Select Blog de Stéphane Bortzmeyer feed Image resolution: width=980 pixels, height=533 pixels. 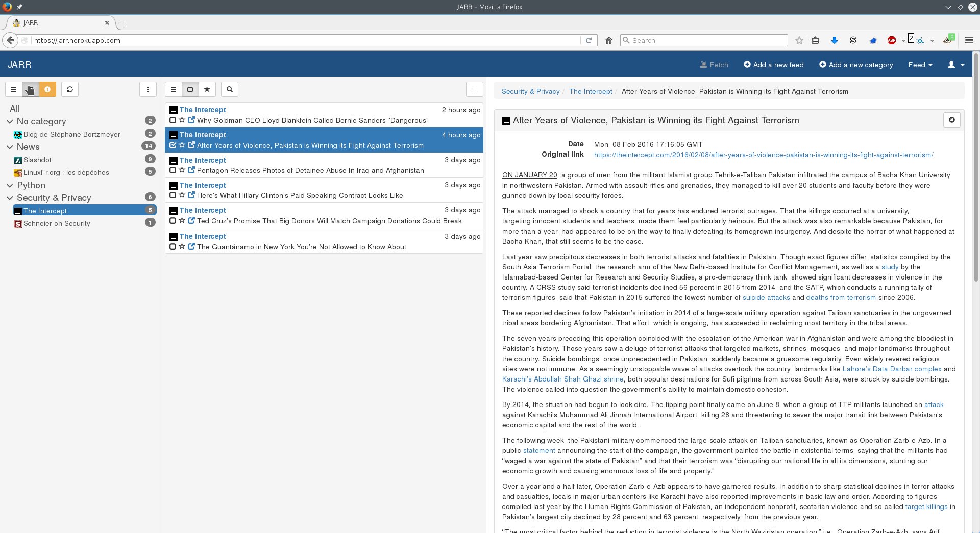pyautogui.click(x=72, y=134)
